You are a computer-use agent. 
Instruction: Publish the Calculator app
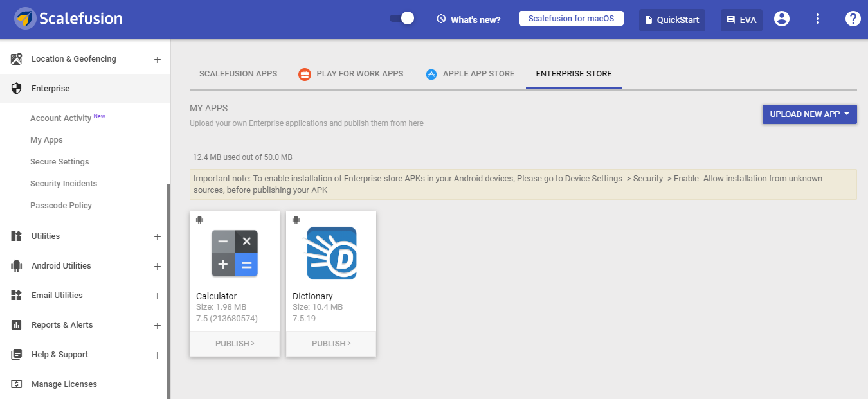[235, 344]
